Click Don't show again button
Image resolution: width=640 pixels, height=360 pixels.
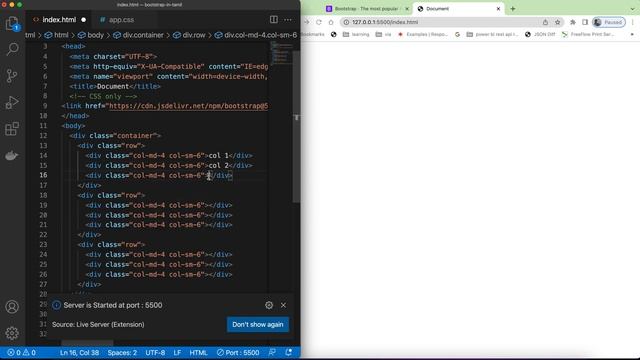pos(258,324)
